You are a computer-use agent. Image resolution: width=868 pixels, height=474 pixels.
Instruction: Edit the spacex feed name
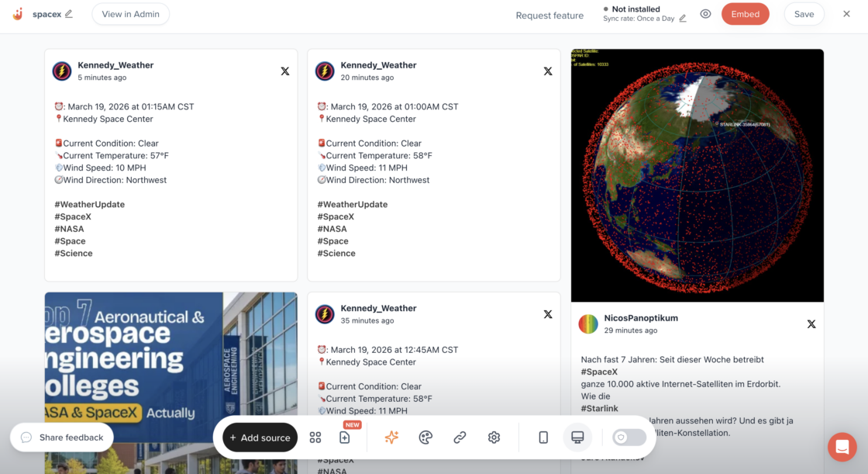tap(69, 14)
